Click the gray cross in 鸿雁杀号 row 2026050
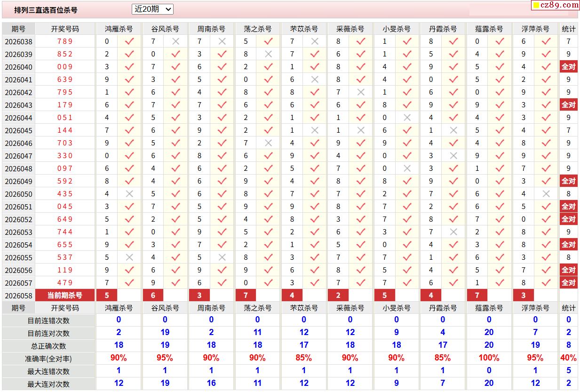This screenshot has height=392, width=580. coord(129,194)
